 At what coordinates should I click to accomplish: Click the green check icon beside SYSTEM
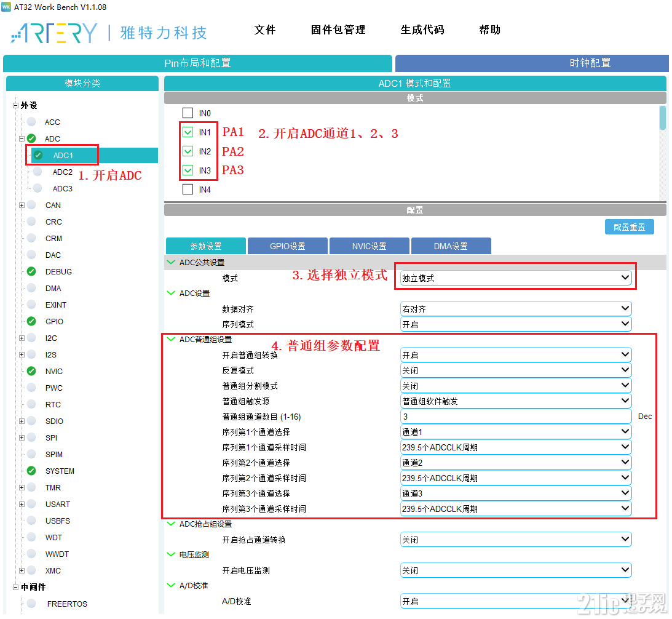tap(31, 471)
